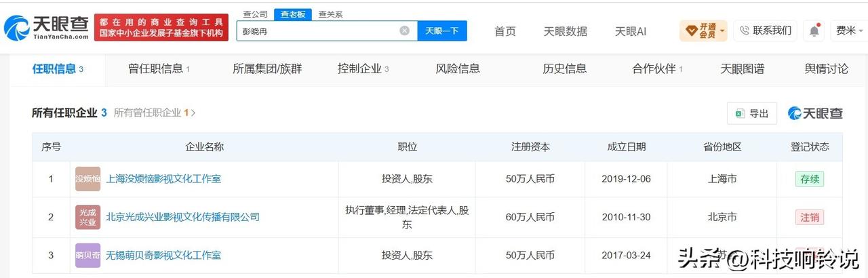Click the 天眼查 logo beside export button

(815, 113)
